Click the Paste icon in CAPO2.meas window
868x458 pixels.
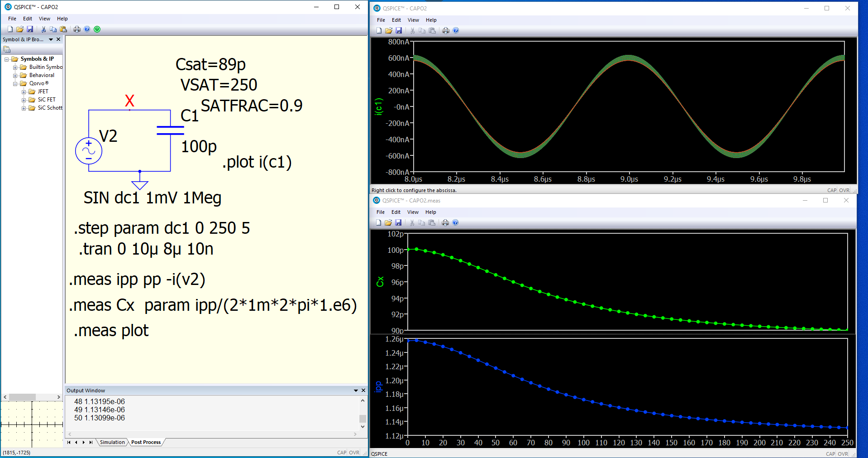[432, 222]
